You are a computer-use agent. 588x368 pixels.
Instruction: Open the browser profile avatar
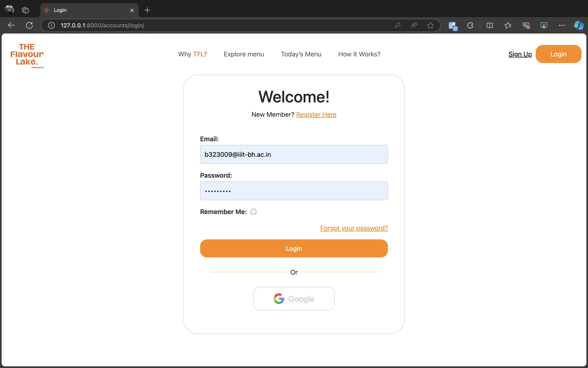point(9,10)
